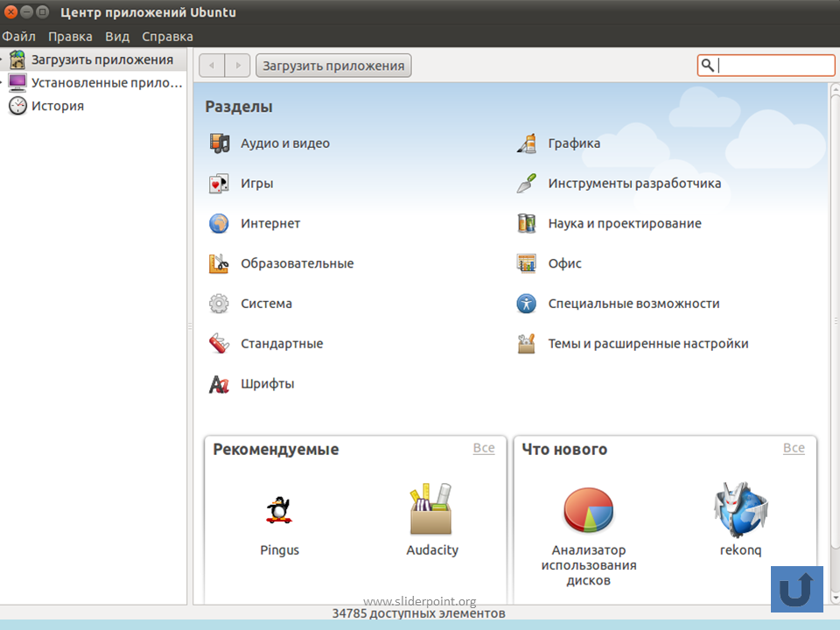Click the Загрузить приложения breadcrumb button
The height and width of the screenshot is (630, 840).
pos(333,66)
